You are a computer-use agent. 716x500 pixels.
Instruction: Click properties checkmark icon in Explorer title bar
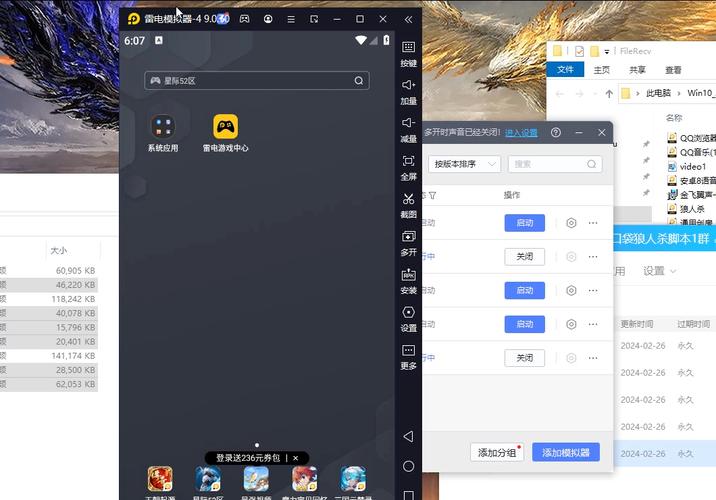tap(579, 51)
